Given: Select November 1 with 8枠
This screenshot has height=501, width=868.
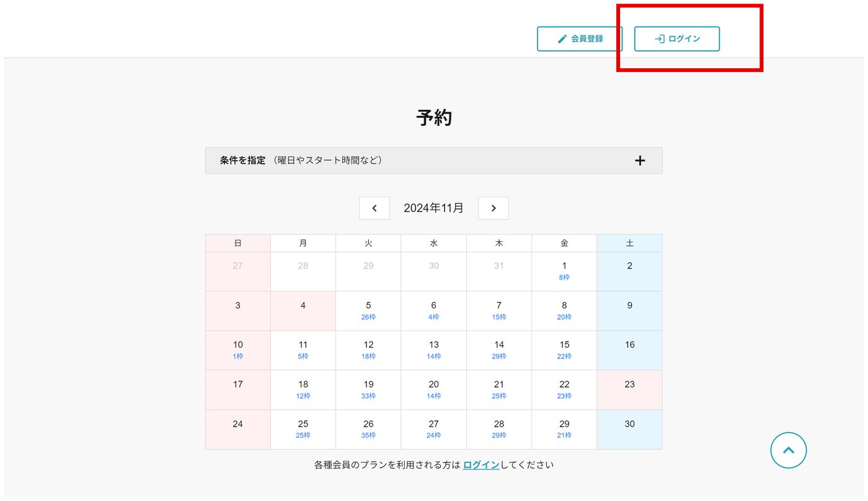Looking at the screenshot, I should click(x=564, y=272).
